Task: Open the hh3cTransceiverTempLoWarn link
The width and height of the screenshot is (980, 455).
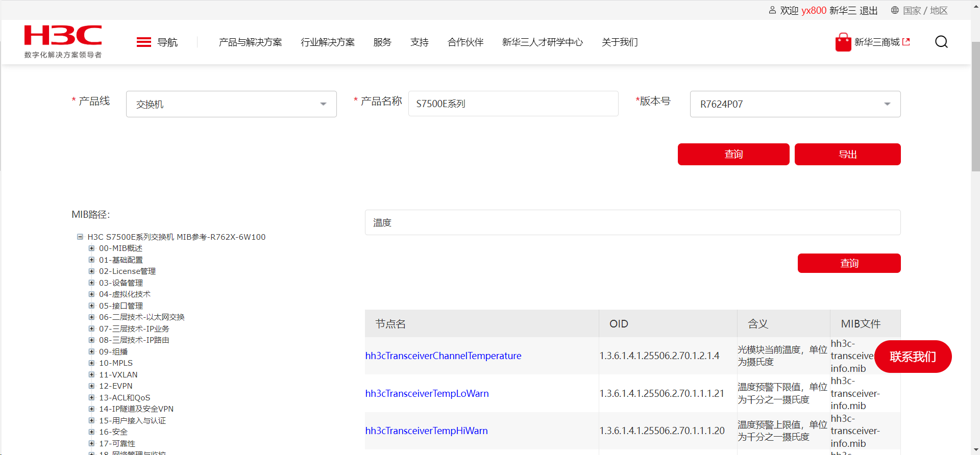Action: [427, 394]
